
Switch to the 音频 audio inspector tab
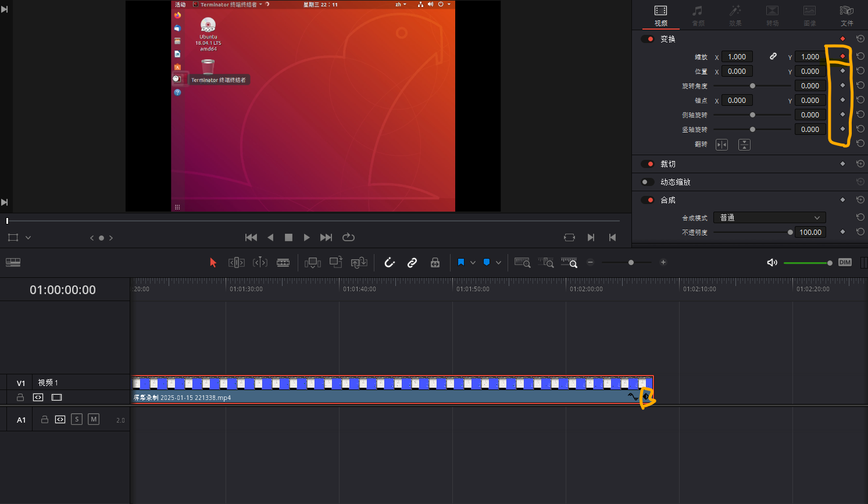(x=698, y=16)
